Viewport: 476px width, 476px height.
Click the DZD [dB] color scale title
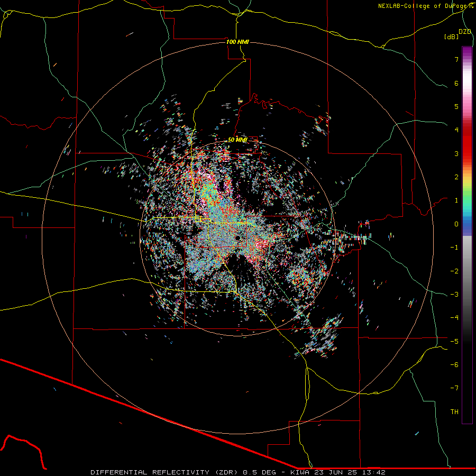coord(457,34)
